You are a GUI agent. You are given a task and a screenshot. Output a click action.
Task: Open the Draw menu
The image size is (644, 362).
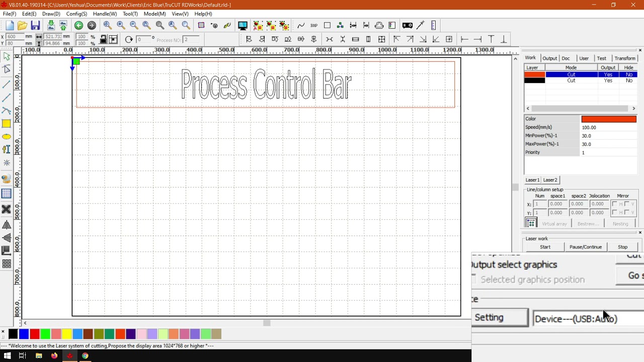point(51,14)
